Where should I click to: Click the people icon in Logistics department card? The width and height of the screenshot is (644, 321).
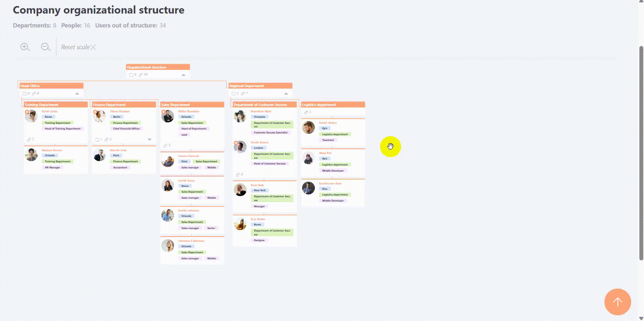point(306,112)
